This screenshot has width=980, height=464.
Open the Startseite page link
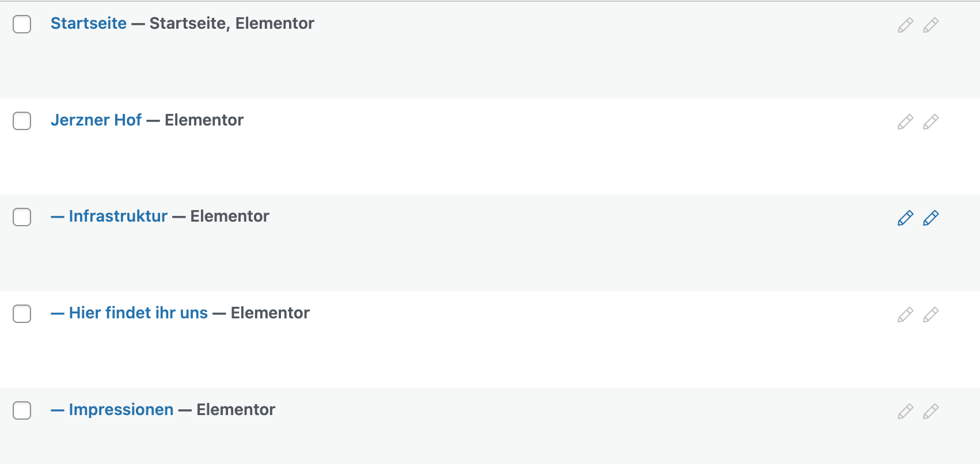coord(89,23)
